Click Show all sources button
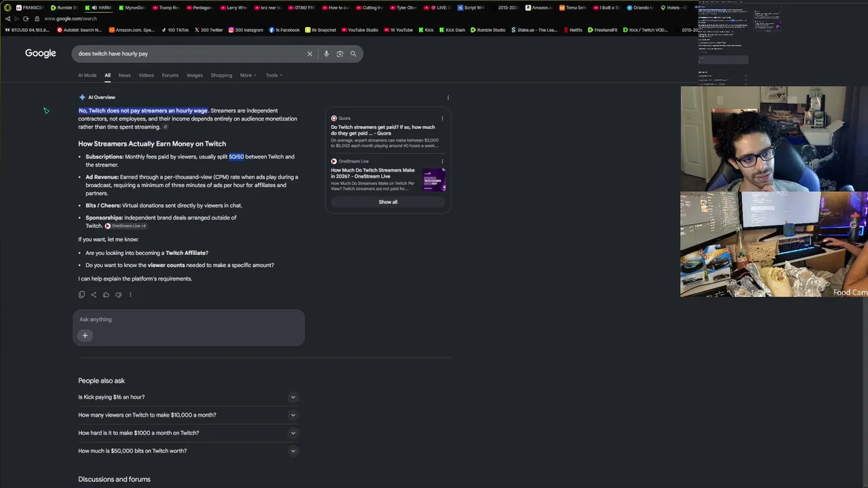 388,202
